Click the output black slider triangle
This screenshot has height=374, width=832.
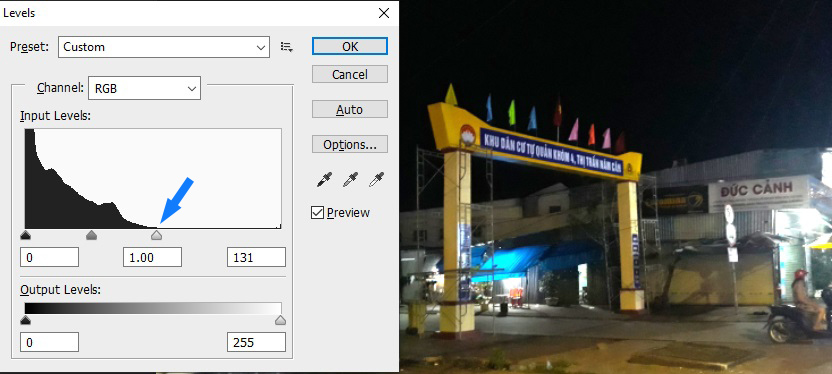(25, 320)
